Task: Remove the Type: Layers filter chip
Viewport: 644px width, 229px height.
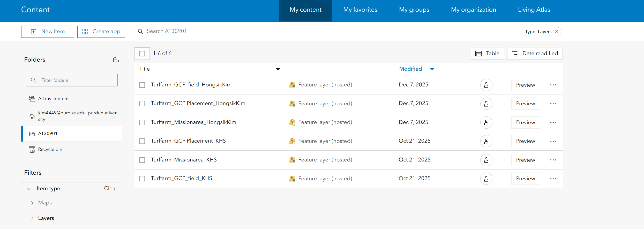Action: pos(556,32)
